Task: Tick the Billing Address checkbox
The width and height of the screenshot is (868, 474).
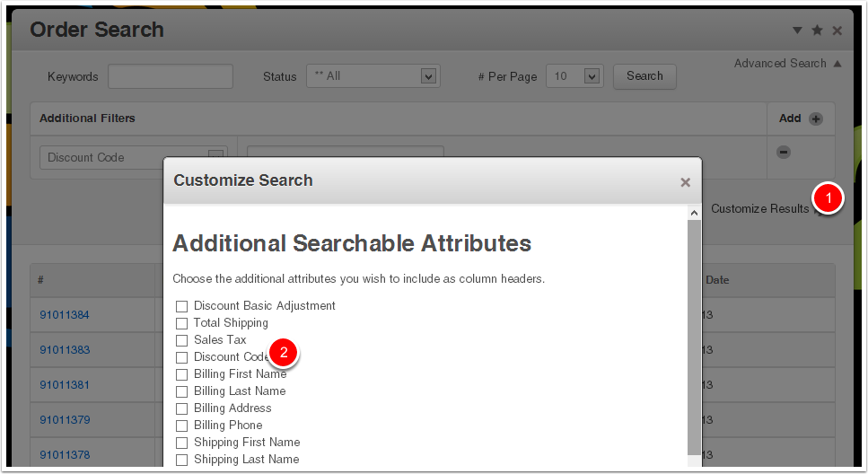Action: [x=182, y=408]
